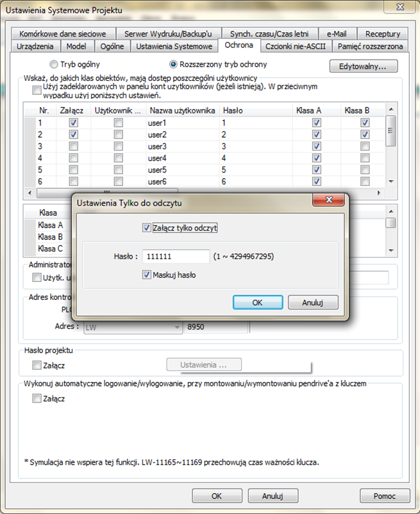This screenshot has width=420, height=514.
Task: Cancel the read-only settings dialog
Action: [313, 303]
